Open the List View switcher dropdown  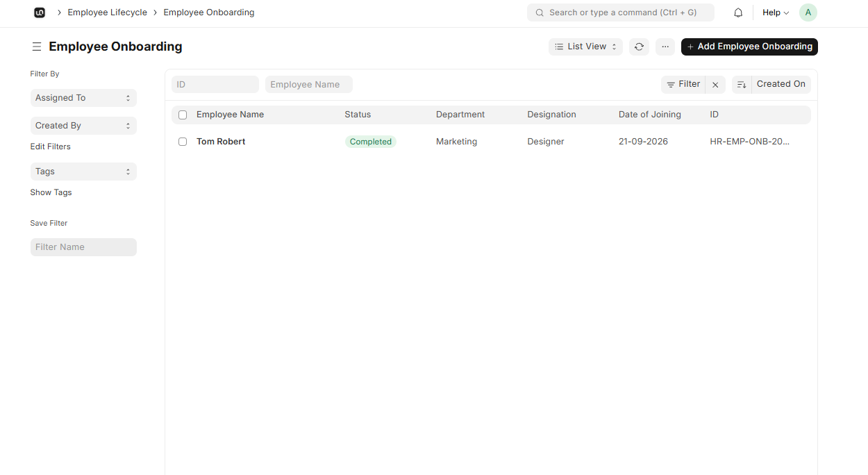click(x=585, y=47)
